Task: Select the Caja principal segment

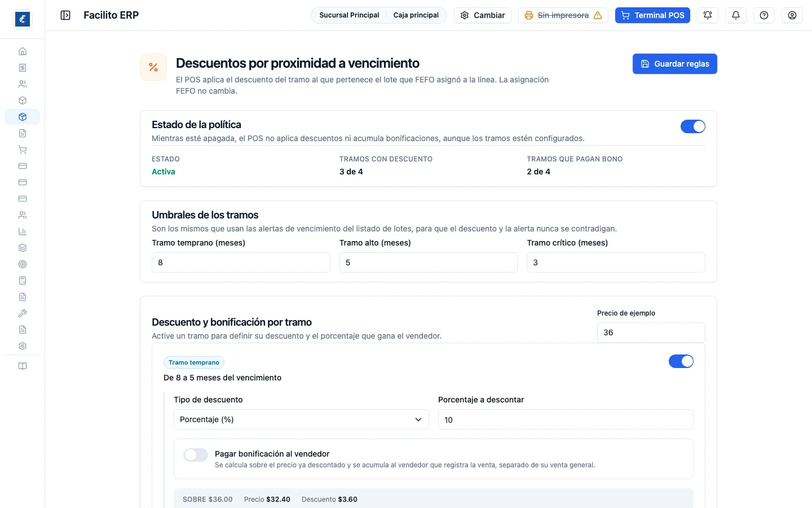Action: 416,15
